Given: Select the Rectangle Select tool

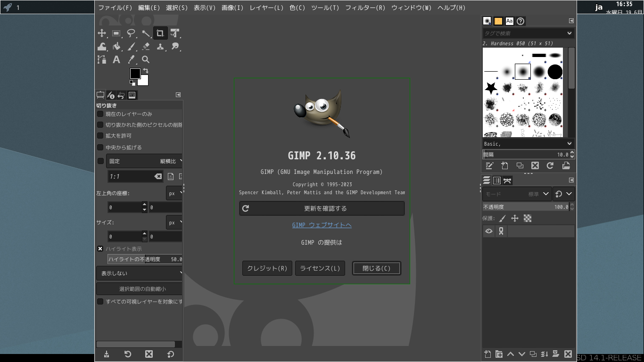Looking at the screenshot, I should pos(116,33).
